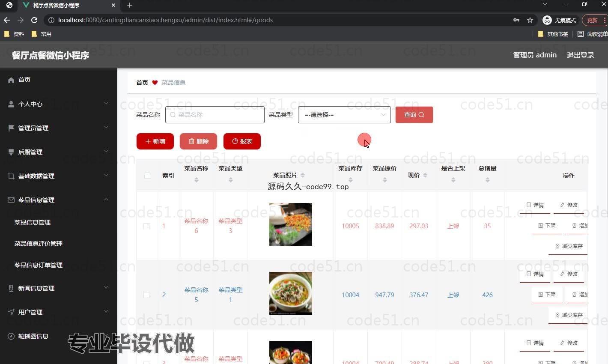Screen dimensions: 608x364
Task: Sort by 菜品照片 column arrows
Action: [303, 175]
